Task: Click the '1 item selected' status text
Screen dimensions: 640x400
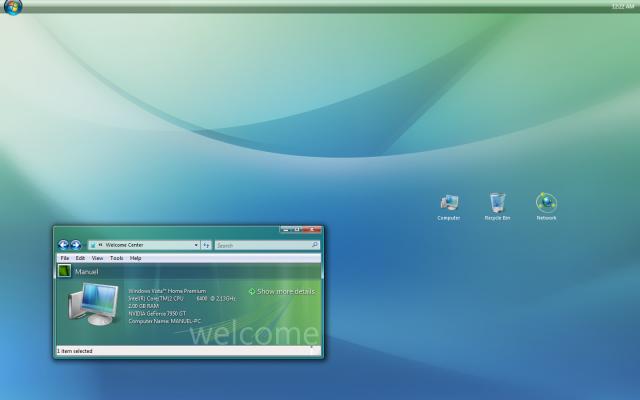Action: 75,351
